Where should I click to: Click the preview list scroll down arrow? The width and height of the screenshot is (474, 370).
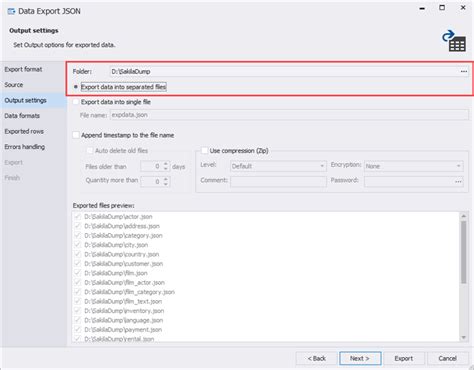tap(463, 338)
